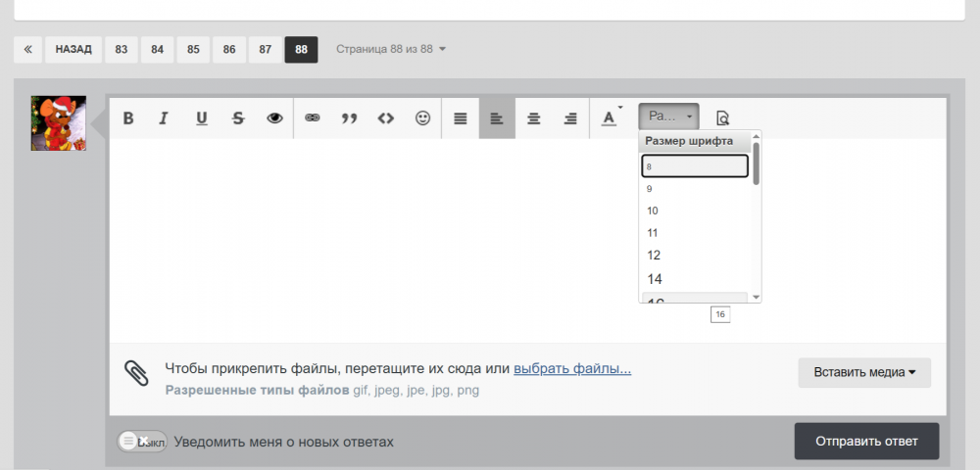Go to page 83
Image resolution: width=980 pixels, height=470 pixels.
pyautogui.click(x=122, y=49)
